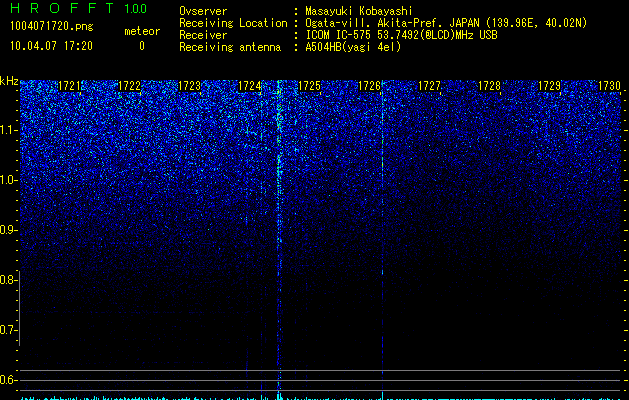Click the 1724 time marker
The width and height of the screenshot is (629, 400).
point(250,86)
